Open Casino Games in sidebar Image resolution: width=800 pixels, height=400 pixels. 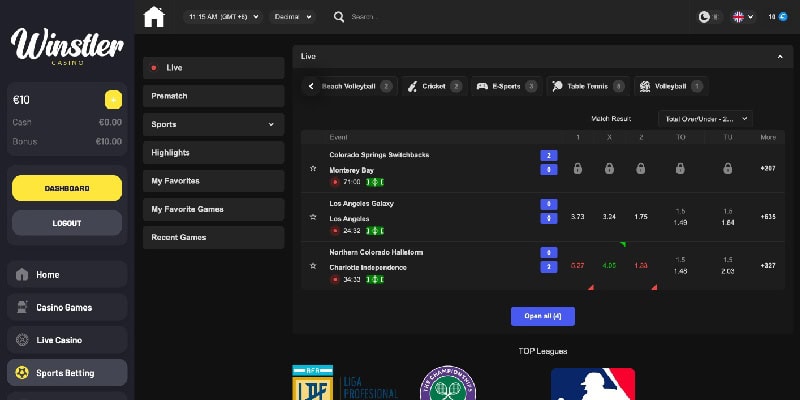(x=67, y=307)
